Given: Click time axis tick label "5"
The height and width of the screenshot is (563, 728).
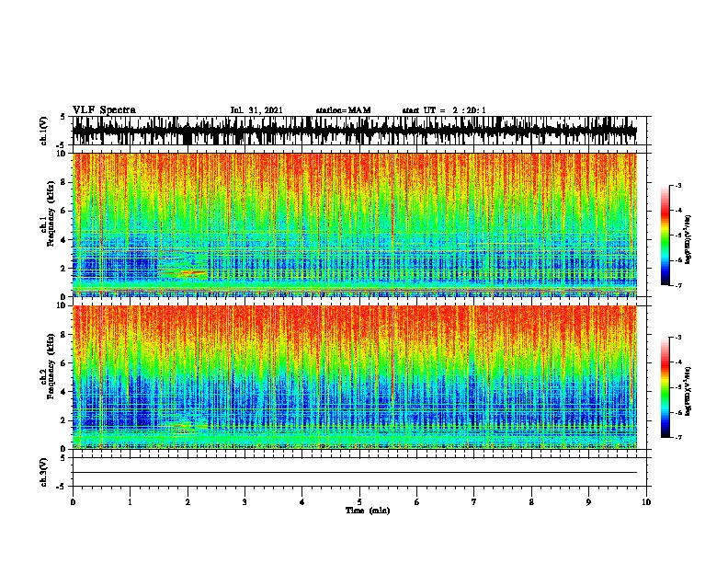Looking at the screenshot, I should [x=359, y=502].
